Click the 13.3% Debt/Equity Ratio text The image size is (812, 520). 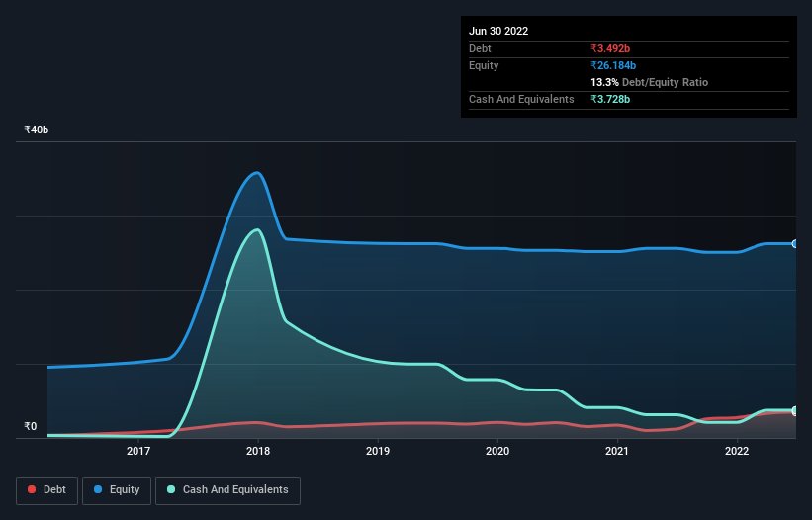click(x=649, y=82)
